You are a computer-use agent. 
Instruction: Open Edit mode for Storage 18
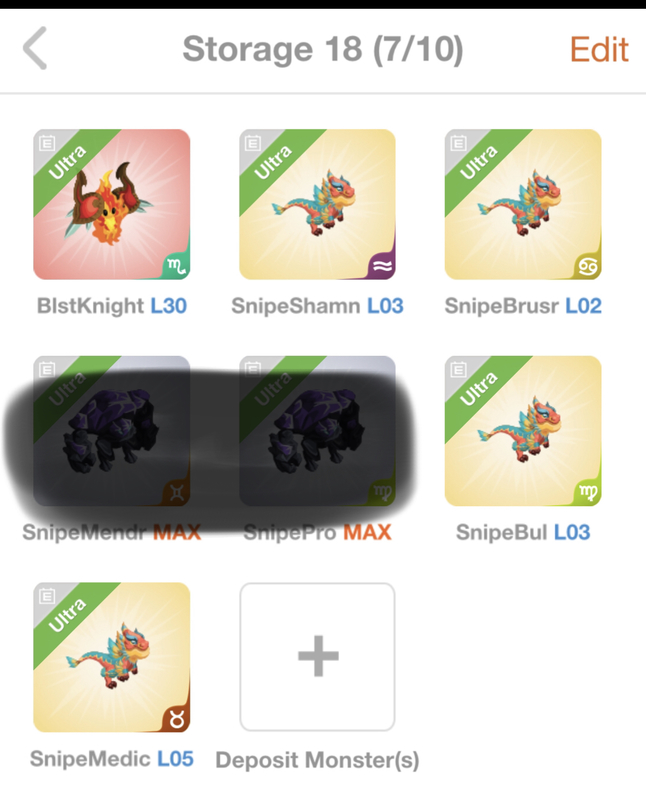pyautogui.click(x=599, y=49)
